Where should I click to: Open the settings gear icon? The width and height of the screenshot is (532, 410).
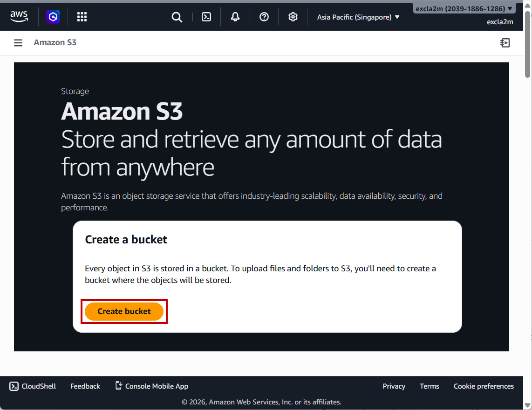293,17
